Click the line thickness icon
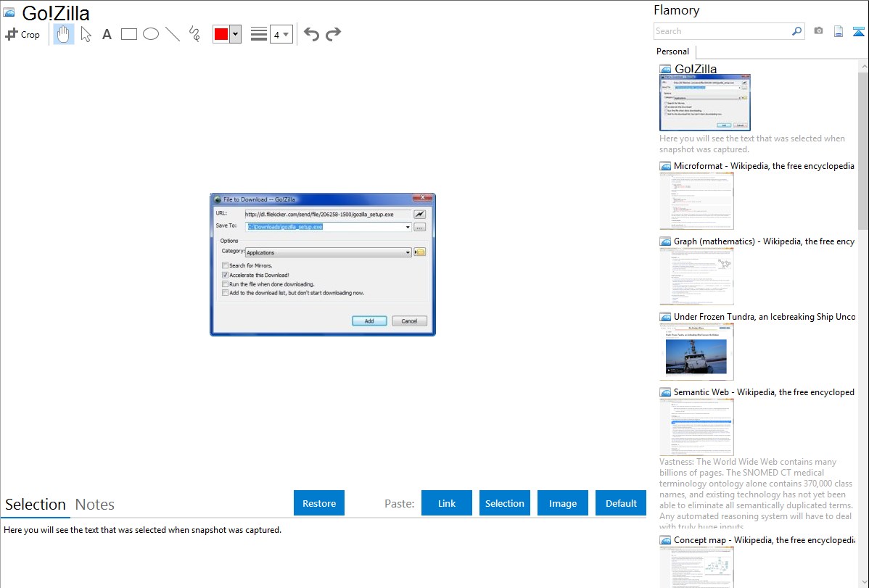Image resolution: width=869 pixels, height=588 pixels. (x=258, y=34)
